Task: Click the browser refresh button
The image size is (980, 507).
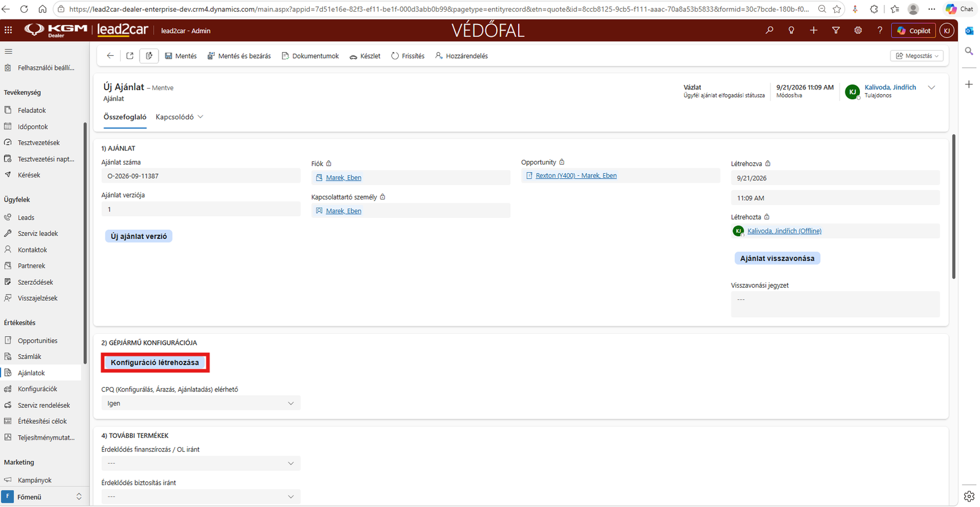Action: (24, 9)
